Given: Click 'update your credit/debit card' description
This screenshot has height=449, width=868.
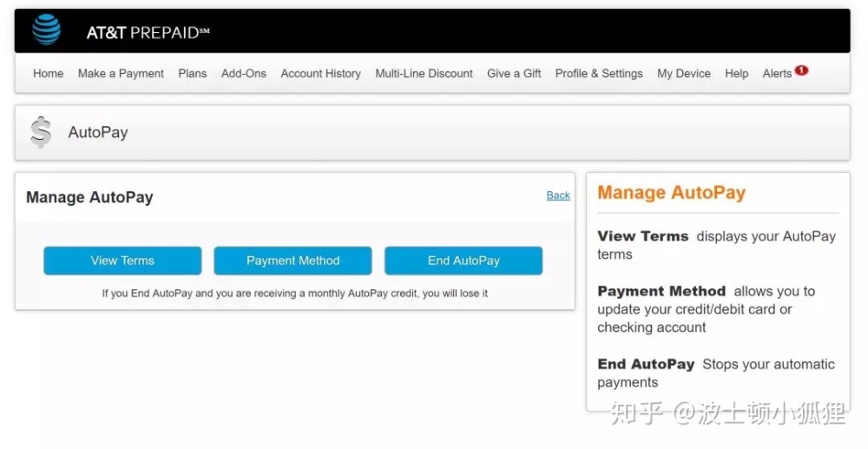Looking at the screenshot, I should [694, 309].
